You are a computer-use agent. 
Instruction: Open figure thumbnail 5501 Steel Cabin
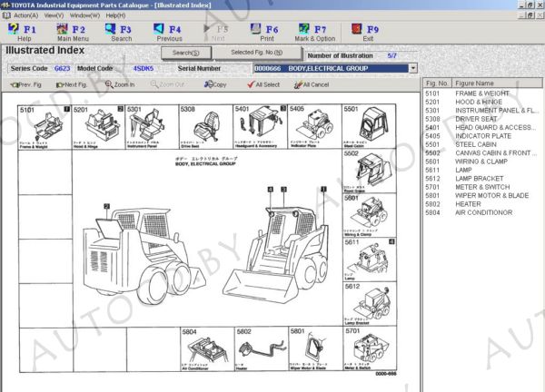coord(369,127)
